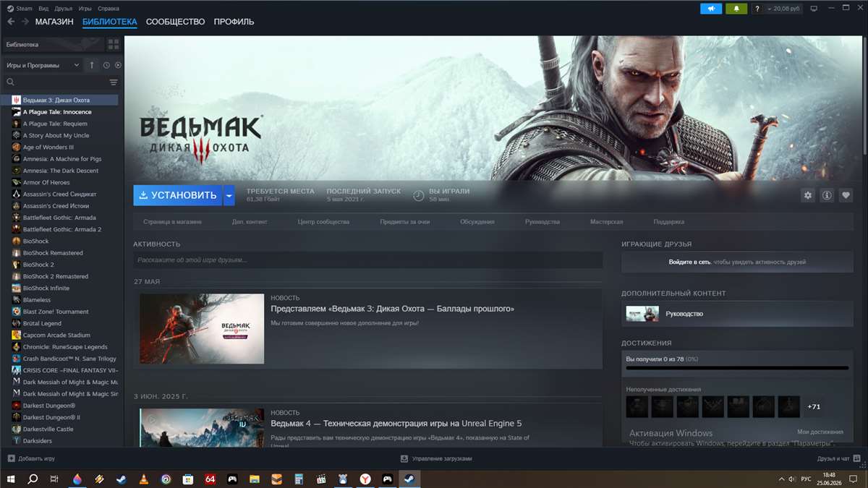
Task: Open the 'Поддержка' link
Action: coord(668,222)
